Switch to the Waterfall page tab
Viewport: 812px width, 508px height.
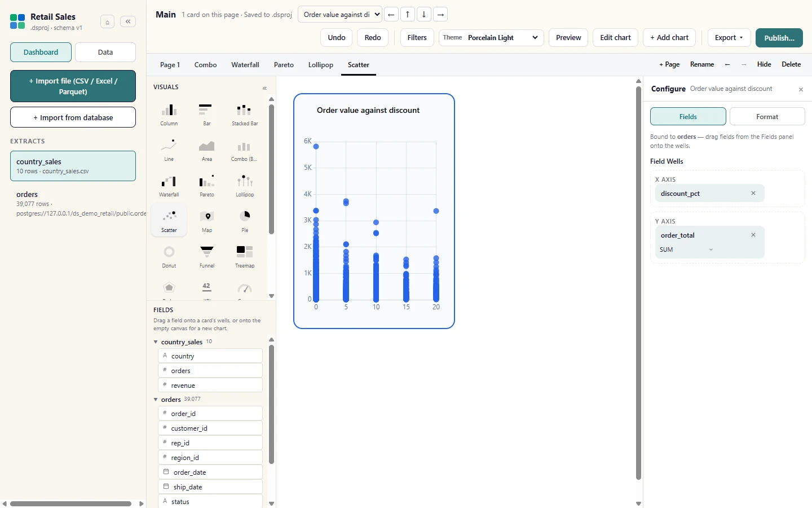click(245, 65)
